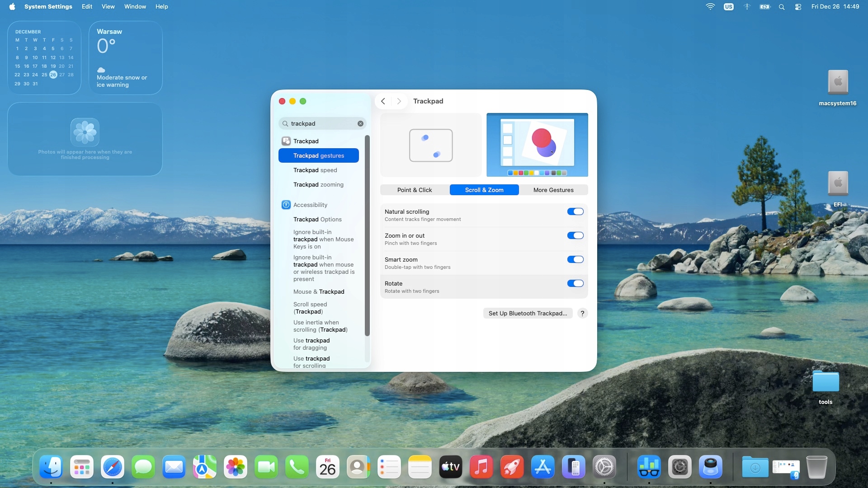Disable Natural scrolling toggle
868x488 pixels.
(575, 211)
